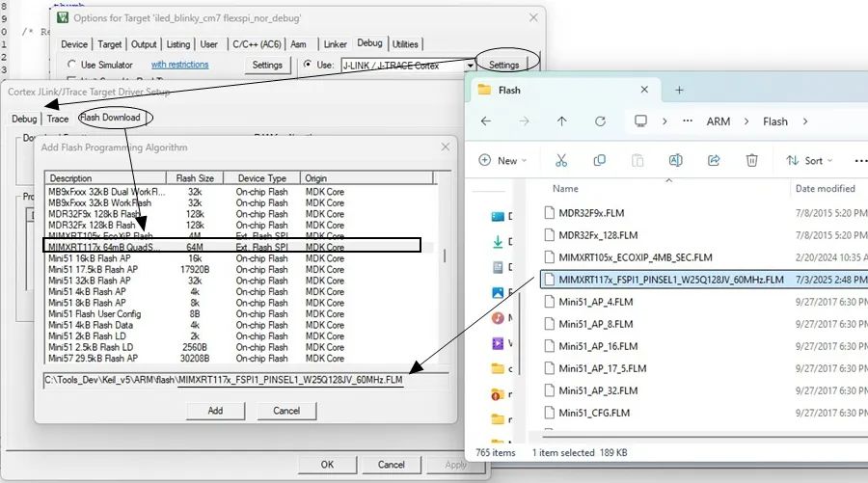
Task: Click the J-LINK Settings button
Action: click(503, 65)
